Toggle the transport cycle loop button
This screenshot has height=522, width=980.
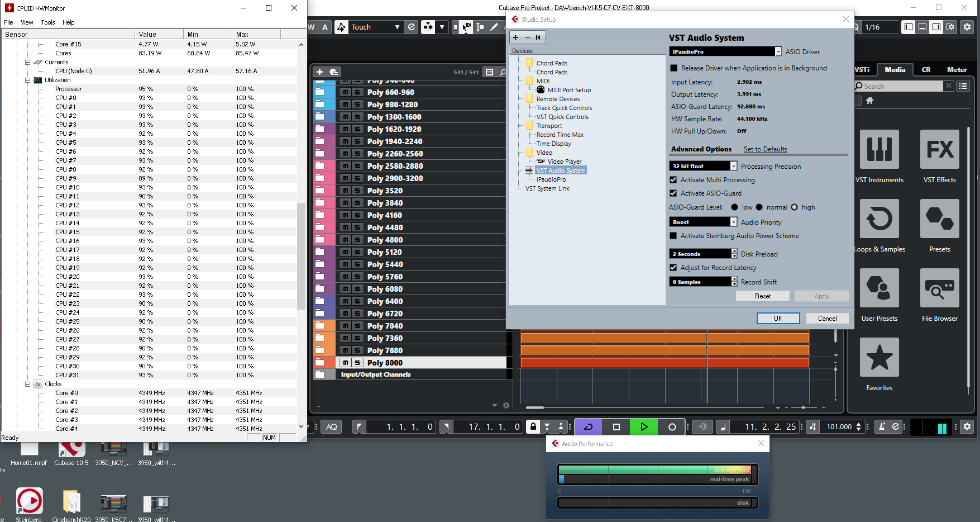(x=589, y=427)
